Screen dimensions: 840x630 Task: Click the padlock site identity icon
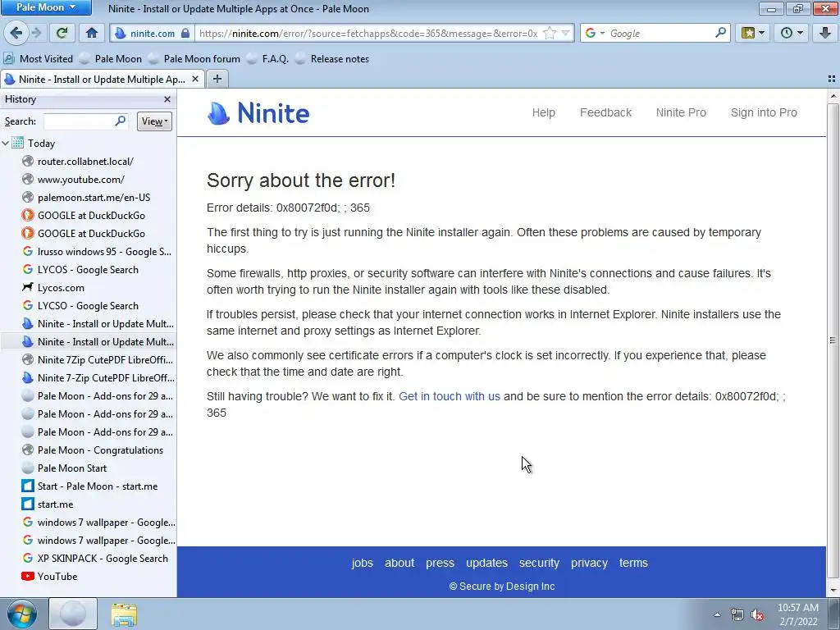[185, 33]
